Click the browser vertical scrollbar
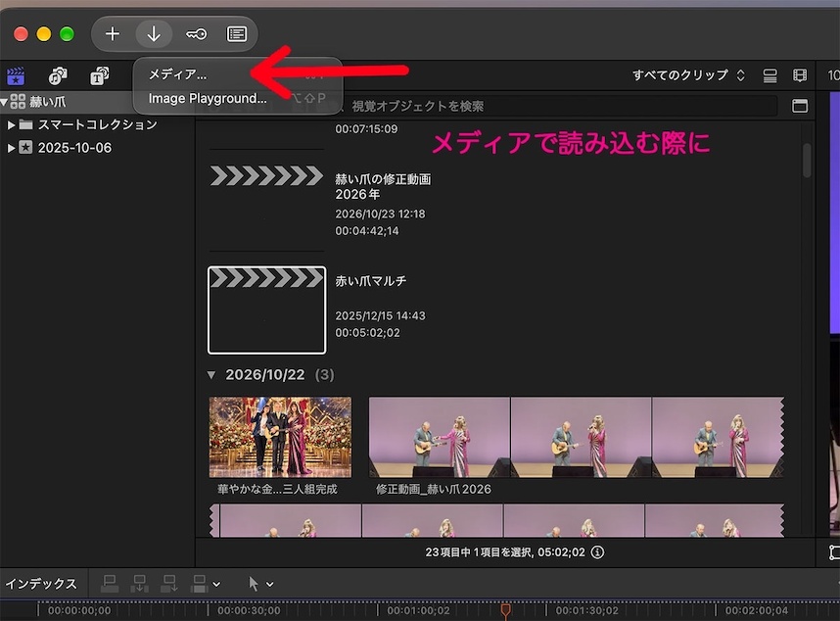 click(807, 160)
